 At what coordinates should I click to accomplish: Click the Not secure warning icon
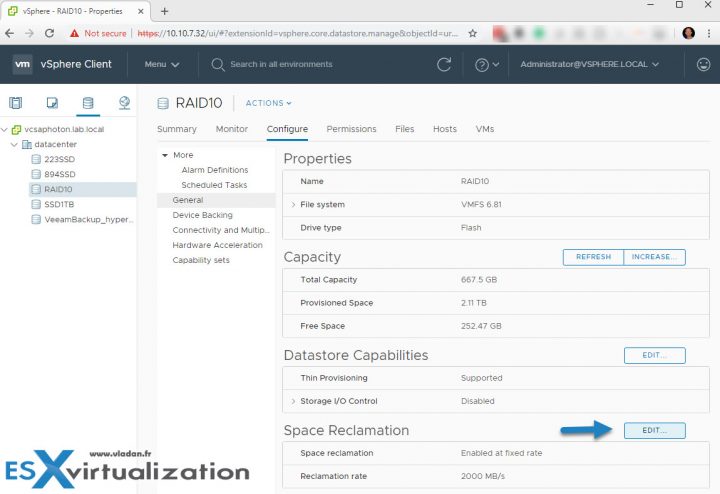point(74,33)
